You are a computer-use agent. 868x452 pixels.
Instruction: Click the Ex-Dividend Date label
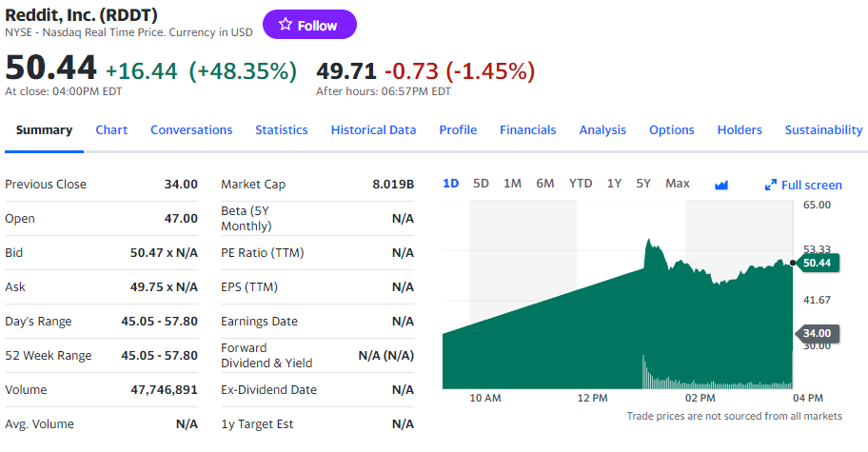tap(268, 390)
